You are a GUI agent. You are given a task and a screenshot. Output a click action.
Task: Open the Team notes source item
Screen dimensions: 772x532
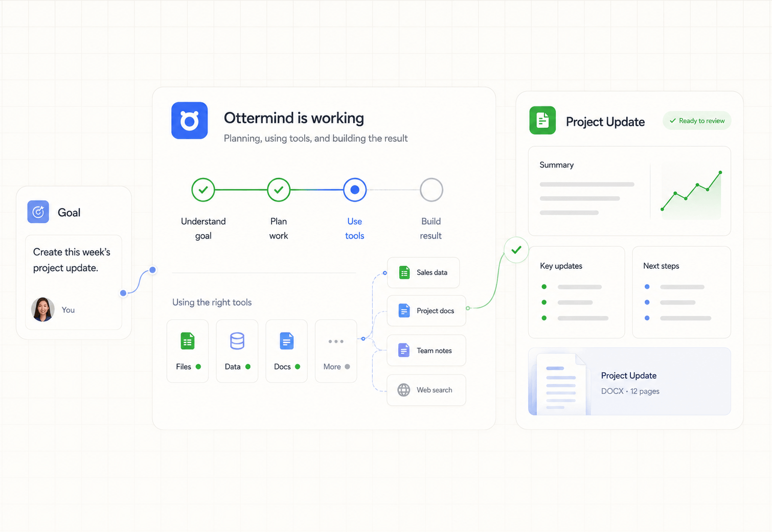pyautogui.click(x=426, y=351)
